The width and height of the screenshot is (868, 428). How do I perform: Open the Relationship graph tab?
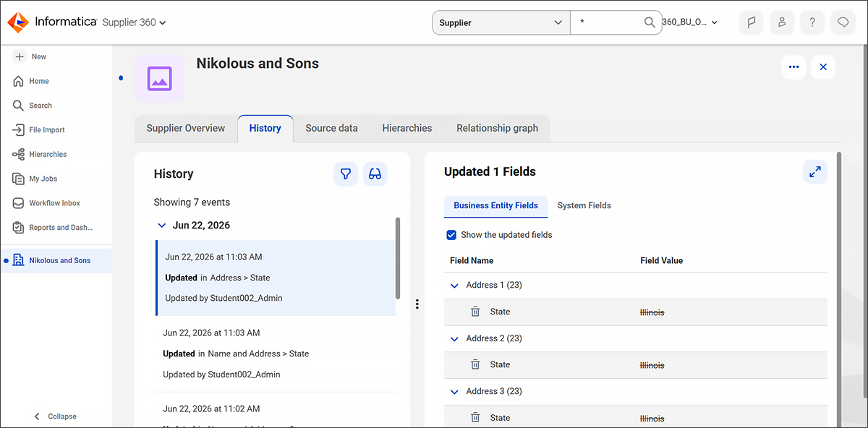click(x=497, y=128)
